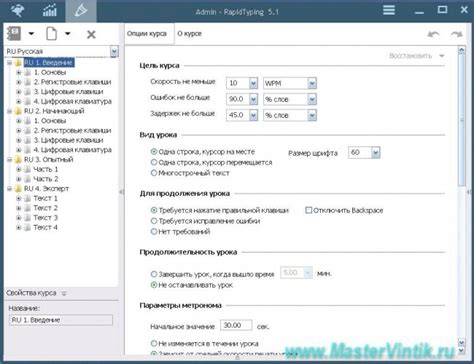Open the statistics chart icon
The image size is (474, 364).
point(50,11)
